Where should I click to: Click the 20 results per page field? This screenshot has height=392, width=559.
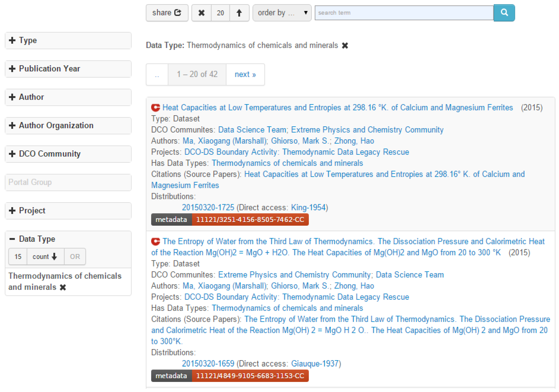click(x=220, y=13)
